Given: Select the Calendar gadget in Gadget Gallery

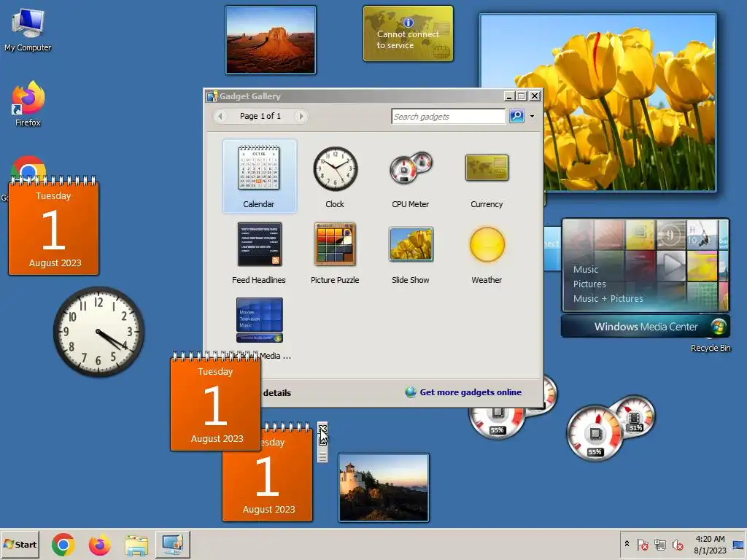Looking at the screenshot, I should pyautogui.click(x=259, y=176).
